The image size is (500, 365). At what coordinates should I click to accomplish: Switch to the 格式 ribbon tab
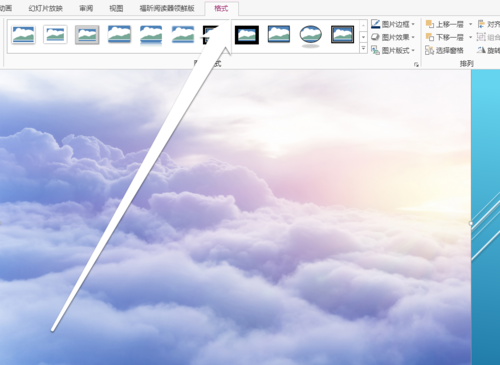click(x=221, y=8)
